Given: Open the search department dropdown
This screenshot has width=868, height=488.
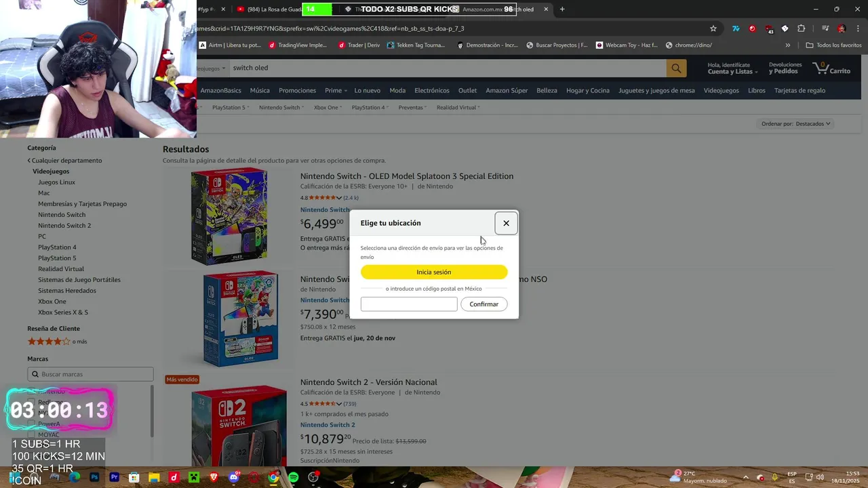Looking at the screenshot, I should 212,68.
